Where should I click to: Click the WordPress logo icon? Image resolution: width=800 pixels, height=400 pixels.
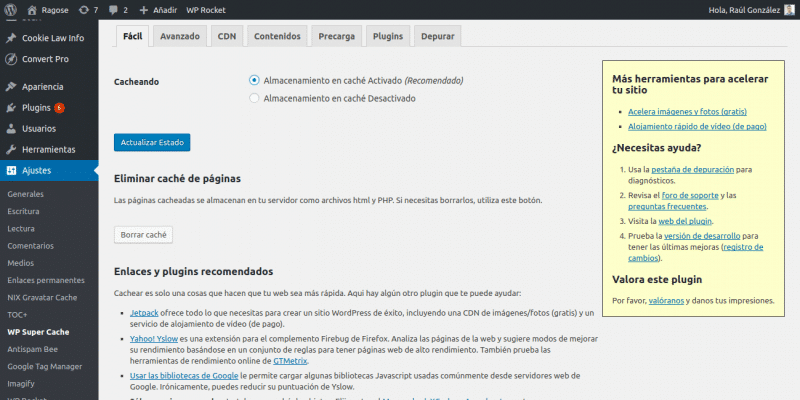pos(10,10)
